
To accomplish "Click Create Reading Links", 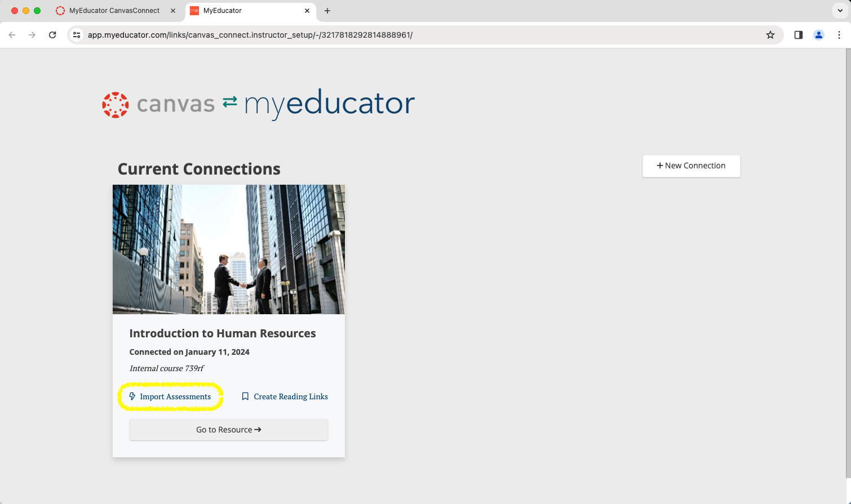I will [285, 396].
